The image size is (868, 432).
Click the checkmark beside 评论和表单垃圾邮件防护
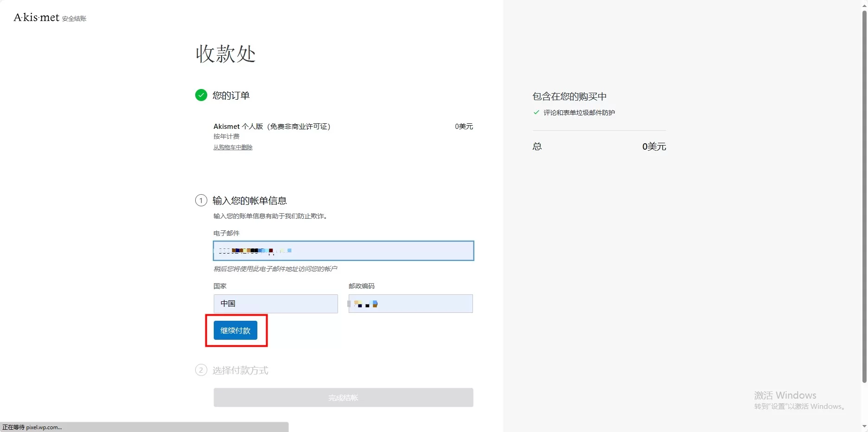click(x=536, y=112)
